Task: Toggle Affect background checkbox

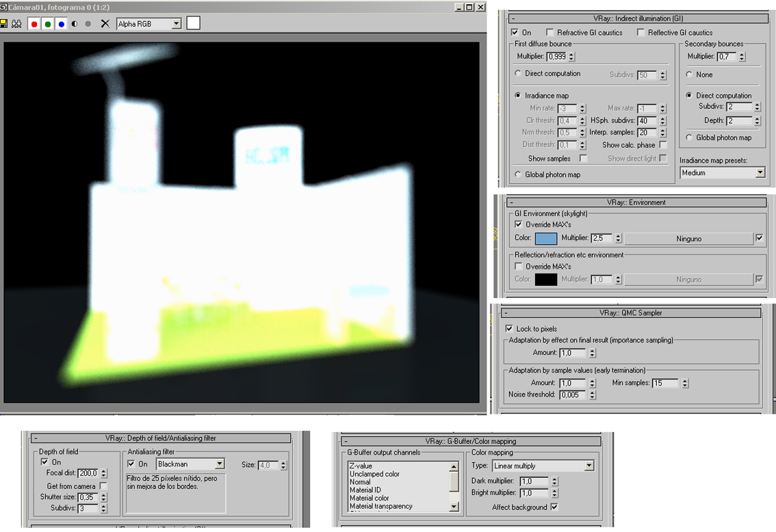Action: [554, 507]
